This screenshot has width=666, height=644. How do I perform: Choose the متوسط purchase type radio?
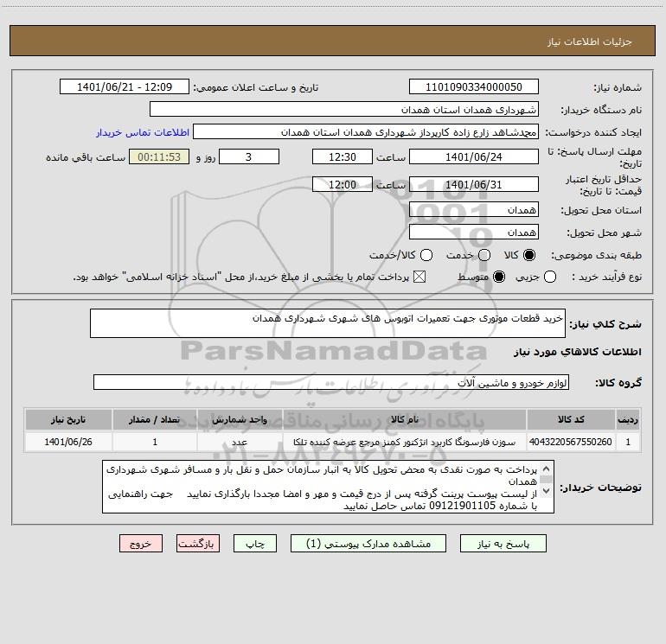click(499, 277)
